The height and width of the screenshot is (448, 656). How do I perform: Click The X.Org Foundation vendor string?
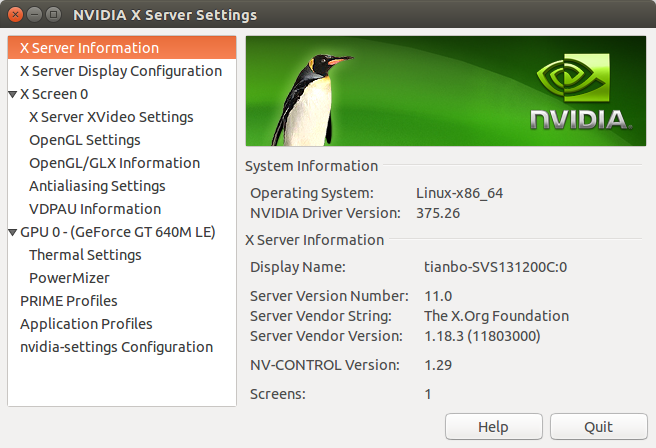coord(497,316)
